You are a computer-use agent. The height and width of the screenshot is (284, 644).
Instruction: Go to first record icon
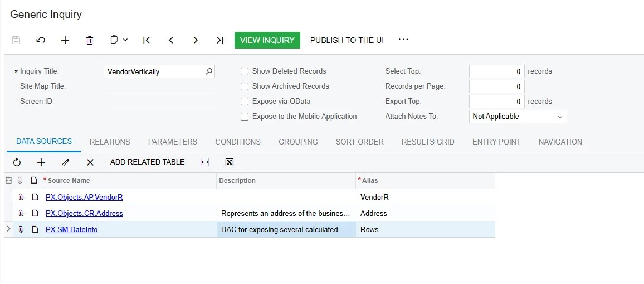tap(146, 40)
